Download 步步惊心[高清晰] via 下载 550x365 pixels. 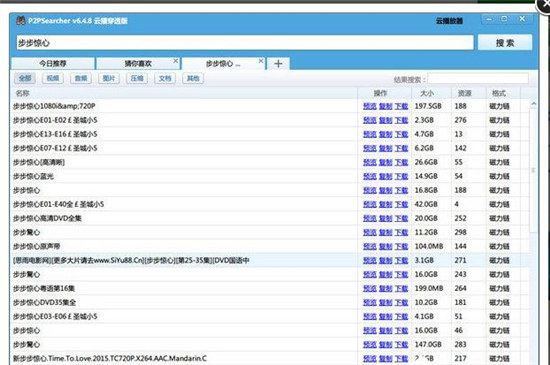pos(401,162)
